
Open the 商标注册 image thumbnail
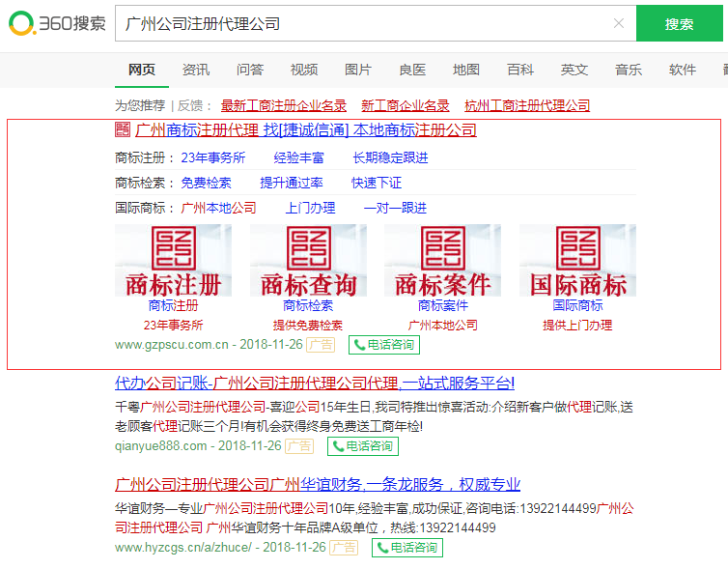tap(173, 261)
